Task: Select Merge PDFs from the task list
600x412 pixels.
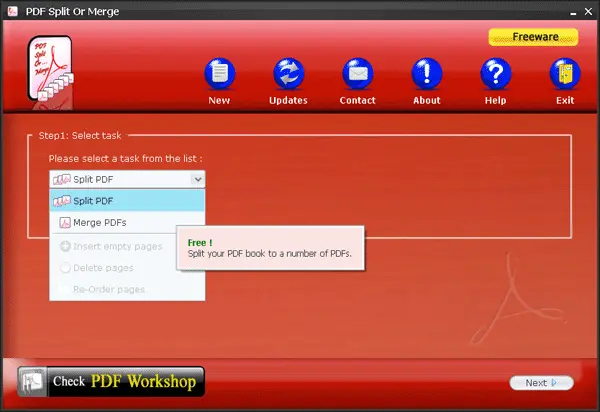Action: click(x=127, y=222)
